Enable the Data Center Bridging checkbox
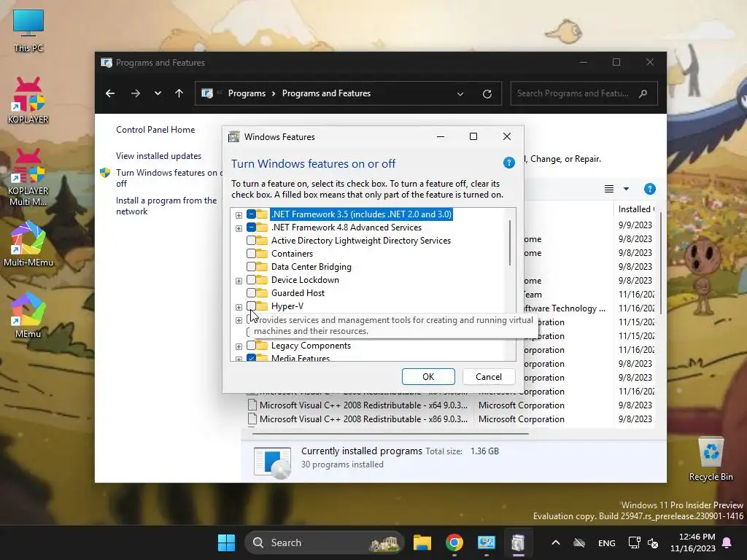This screenshot has width=747, height=560. (x=251, y=267)
